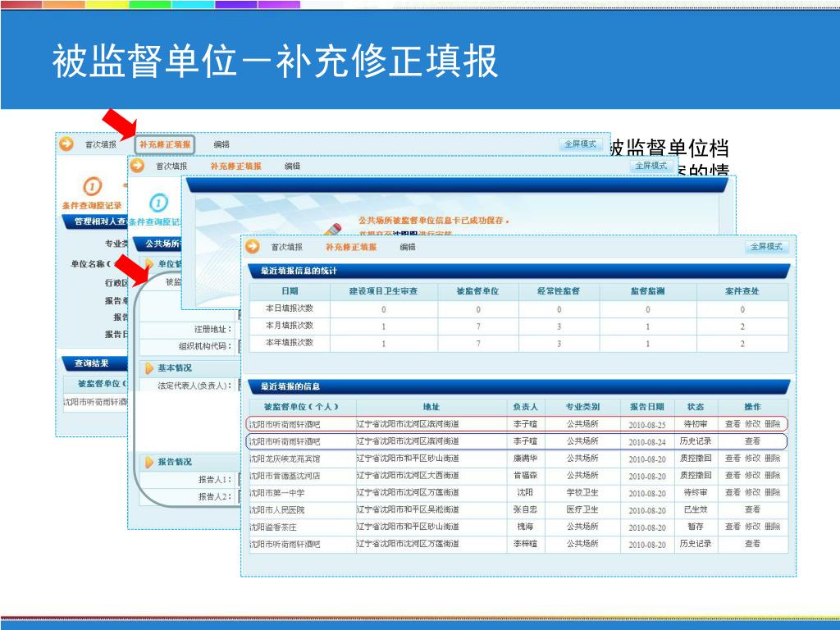Viewport: 840px width, 630px height.
Task: Click blue step 1 circle in second window
Action: click(x=158, y=203)
